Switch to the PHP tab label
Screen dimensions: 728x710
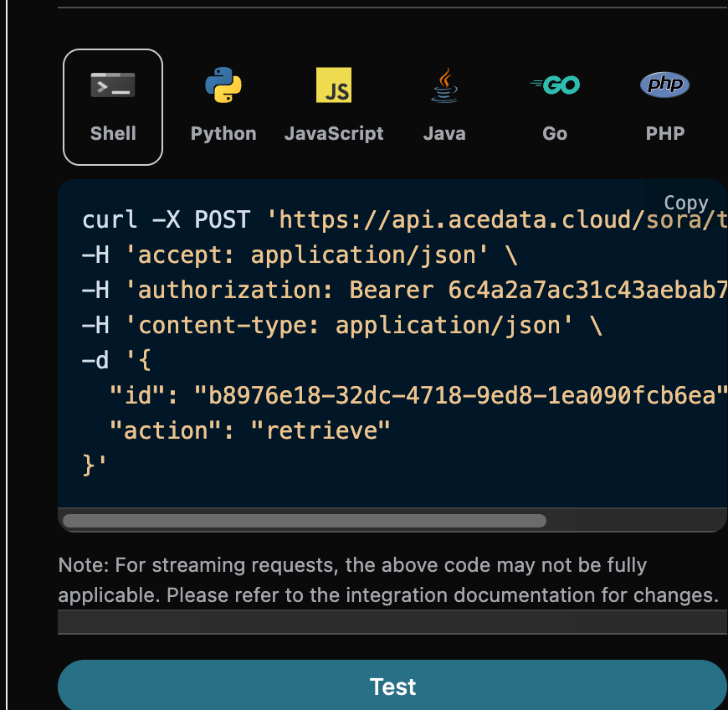click(x=665, y=133)
